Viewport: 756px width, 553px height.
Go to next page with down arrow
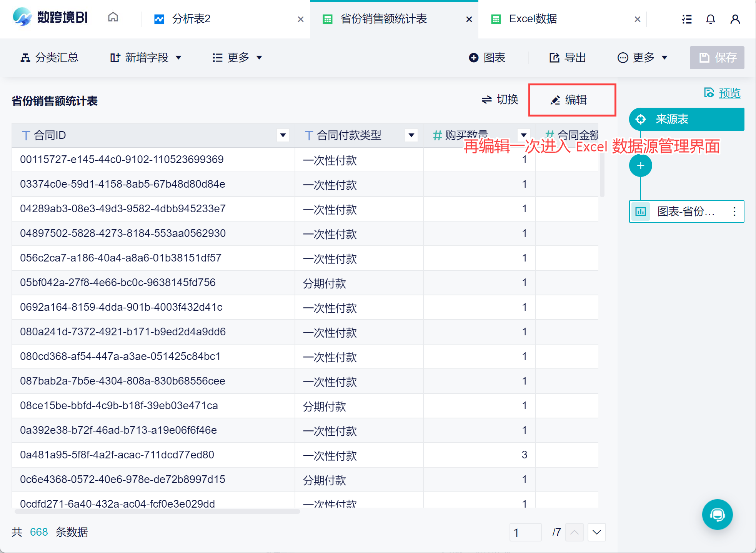[x=596, y=532]
